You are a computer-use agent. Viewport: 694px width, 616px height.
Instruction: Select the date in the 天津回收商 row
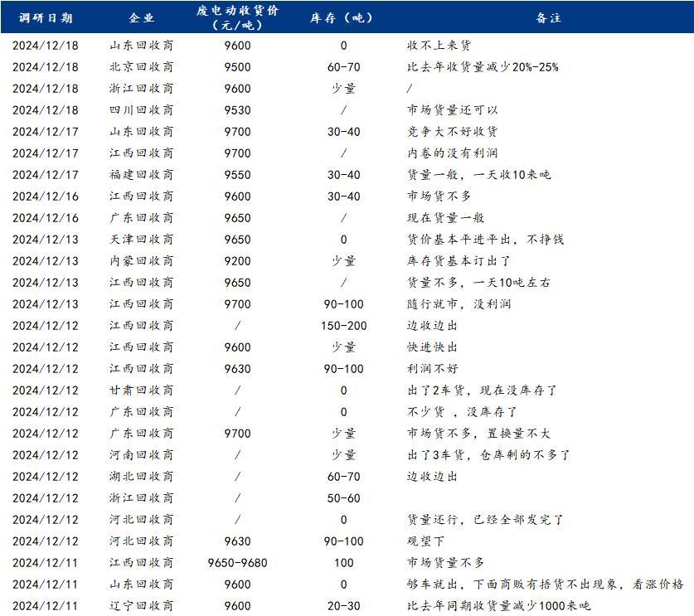[x=45, y=240]
